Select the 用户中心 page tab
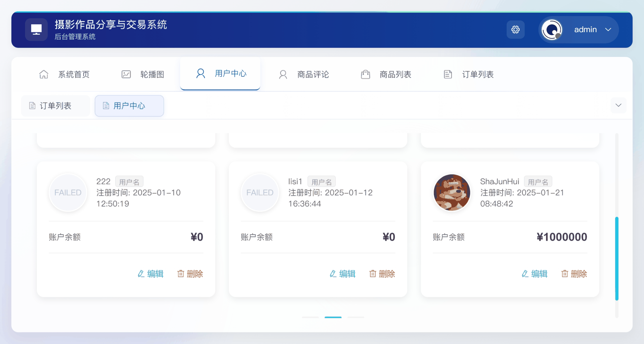The image size is (644, 344). point(129,106)
